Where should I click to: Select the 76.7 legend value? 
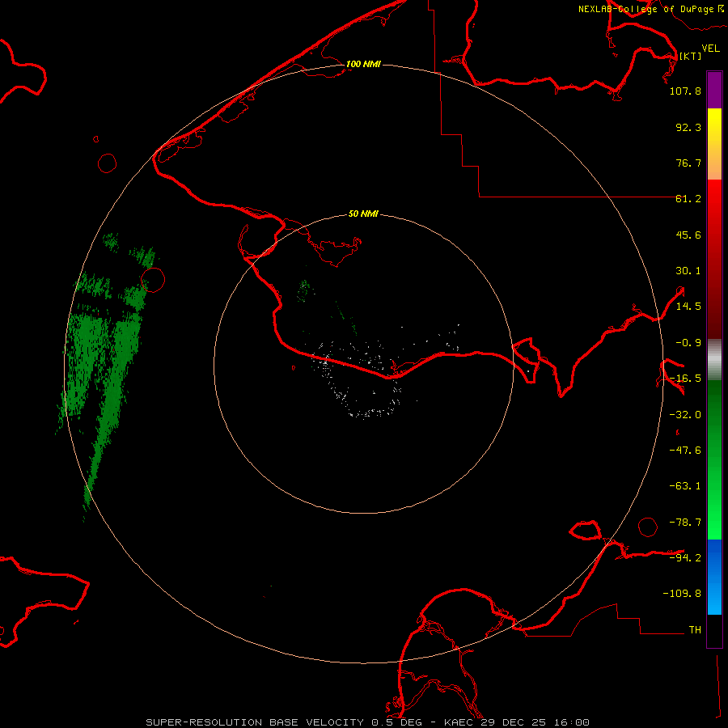[x=688, y=163]
